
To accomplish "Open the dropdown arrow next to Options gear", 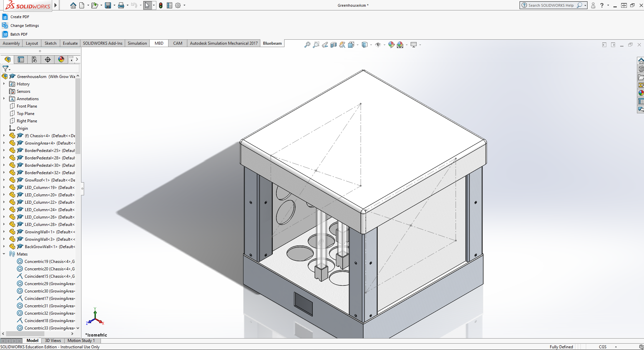I will 184,5.
